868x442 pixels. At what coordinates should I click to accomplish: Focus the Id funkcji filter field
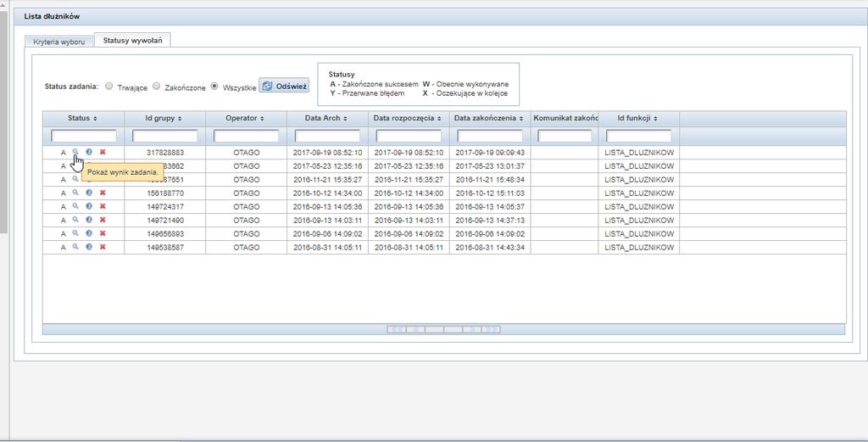[639, 136]
